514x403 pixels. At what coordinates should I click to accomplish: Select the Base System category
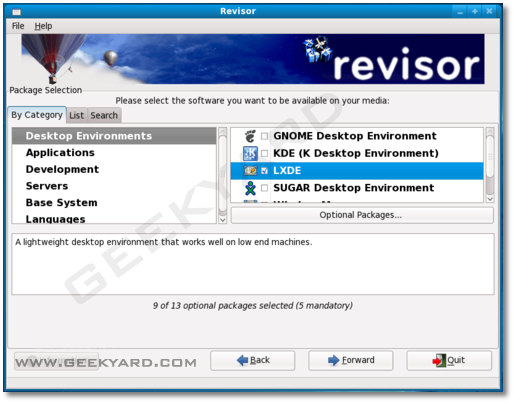pos(114,203)
